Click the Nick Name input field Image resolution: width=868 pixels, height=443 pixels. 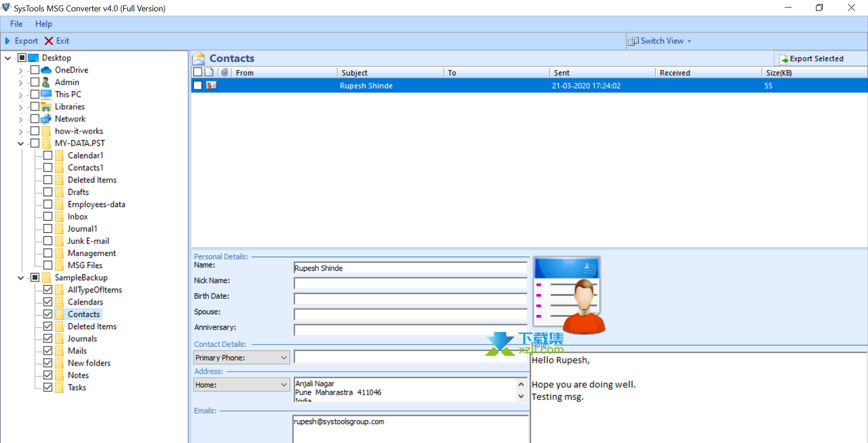click(411, 283)
